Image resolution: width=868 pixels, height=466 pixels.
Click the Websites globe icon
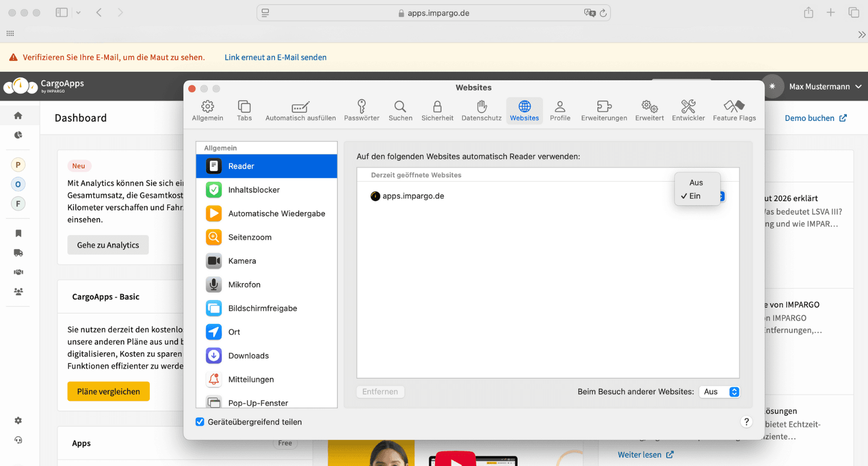click(x=525, y=111)
